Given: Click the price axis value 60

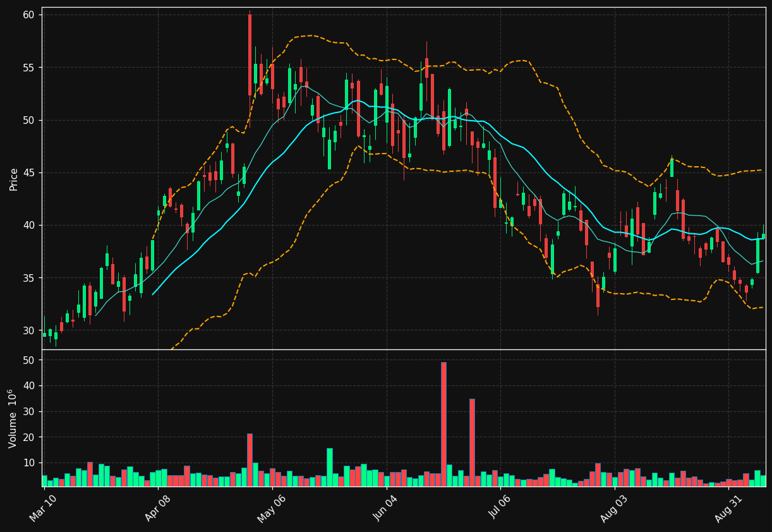Looking at the screenshot, I should point(30,15).
